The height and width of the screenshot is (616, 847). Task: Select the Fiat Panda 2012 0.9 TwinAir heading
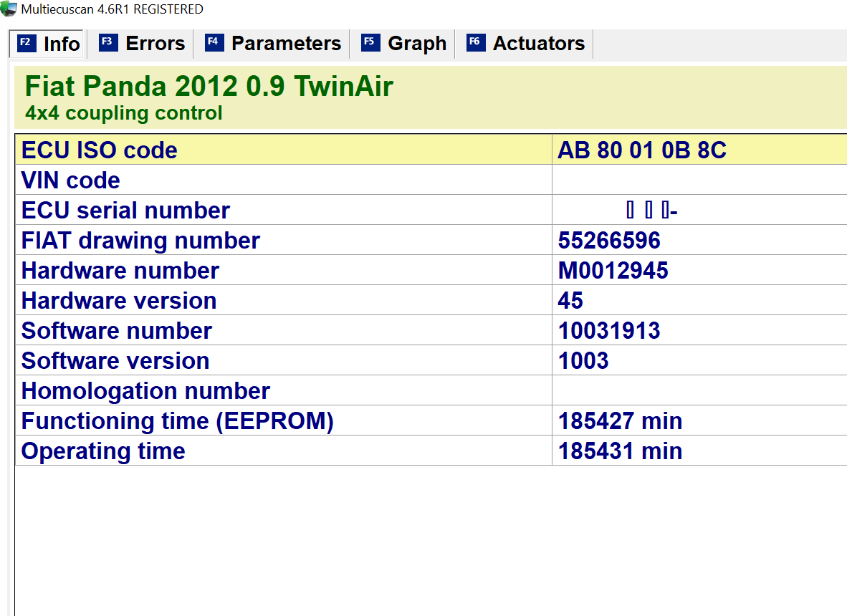pyautogui.click(x=209, y=87)
